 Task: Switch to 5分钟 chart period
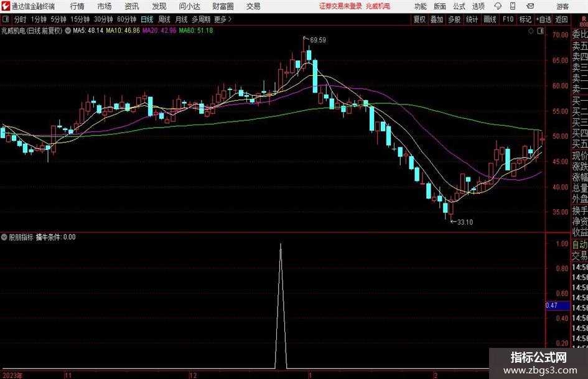tap(58, 19)
